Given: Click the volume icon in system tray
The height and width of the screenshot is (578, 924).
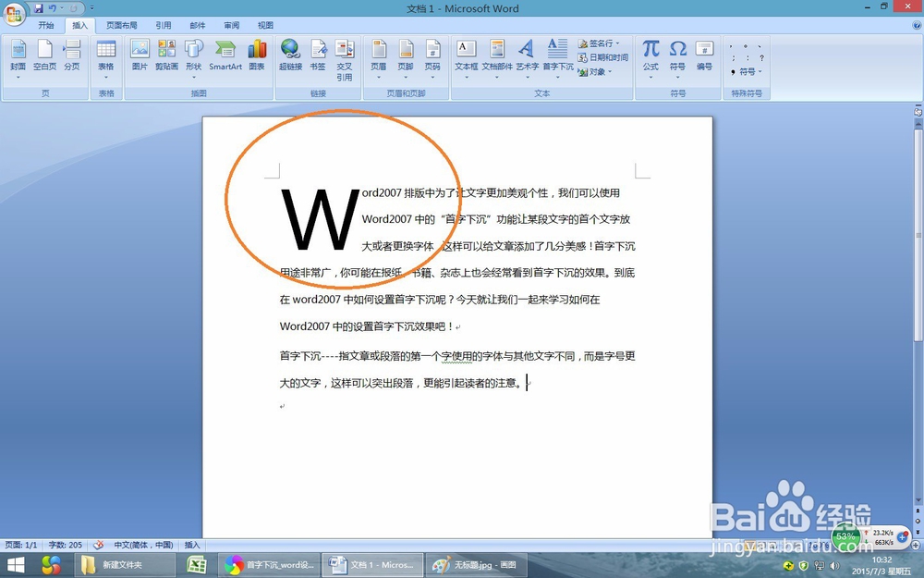Looking at the screenshot, I should pos(834,566).
